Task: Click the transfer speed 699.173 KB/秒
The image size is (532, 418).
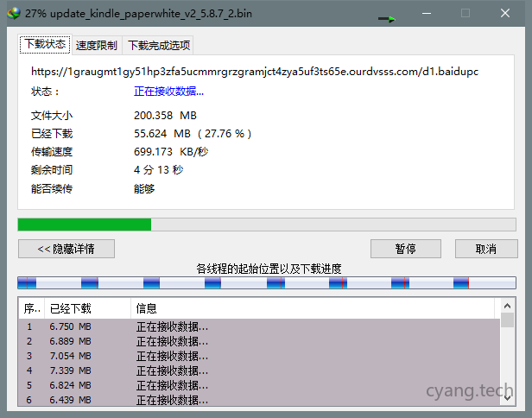Action: point(171,151)
